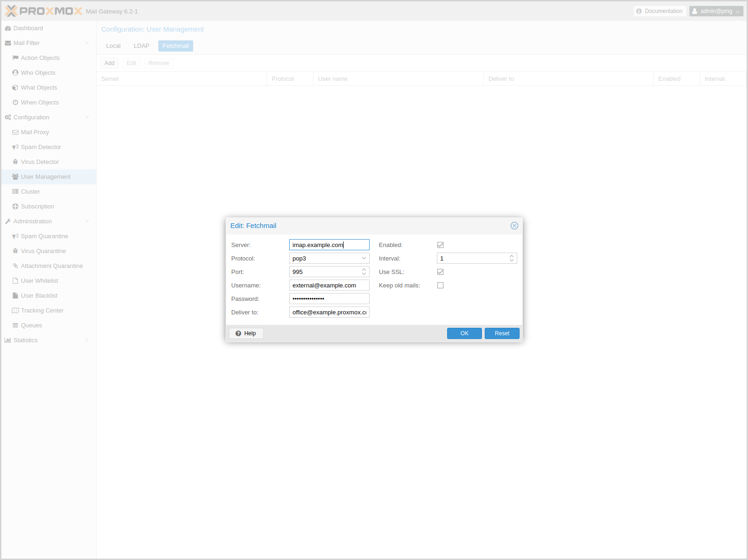The height and width of the screenshot is (560, 748).
Task: Collapse the Mail Filter section
Action: [87, 43]
